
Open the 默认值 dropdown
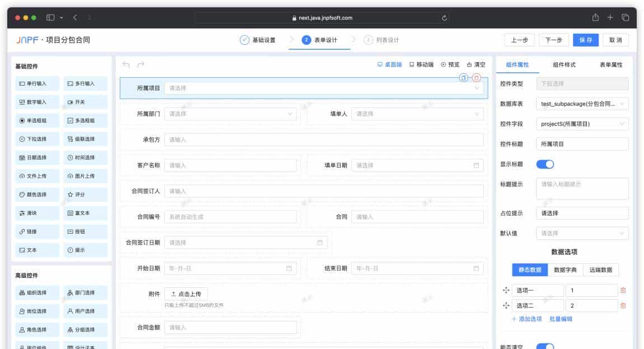point(582,233)
